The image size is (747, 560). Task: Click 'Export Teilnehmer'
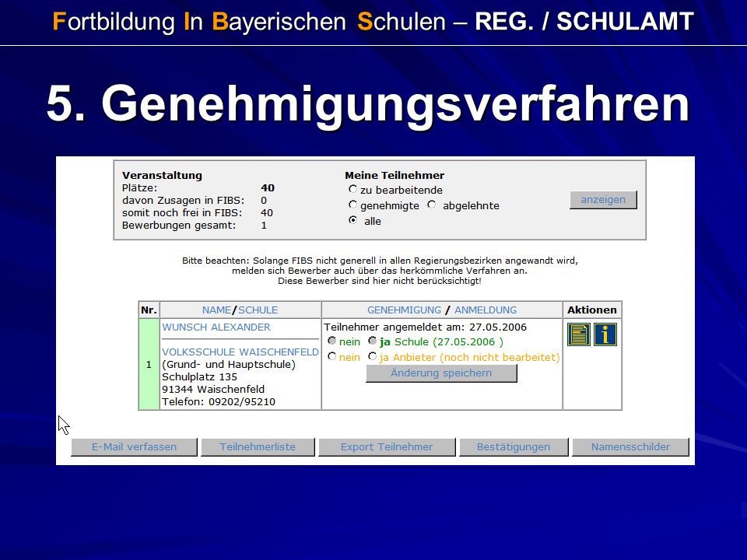pos(387,447)
